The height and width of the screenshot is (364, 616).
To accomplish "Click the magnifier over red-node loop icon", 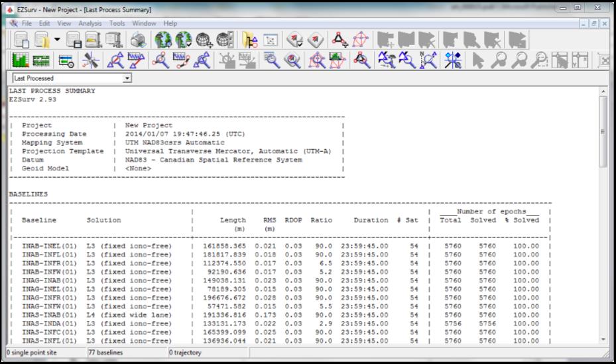I will coord(361,60).
